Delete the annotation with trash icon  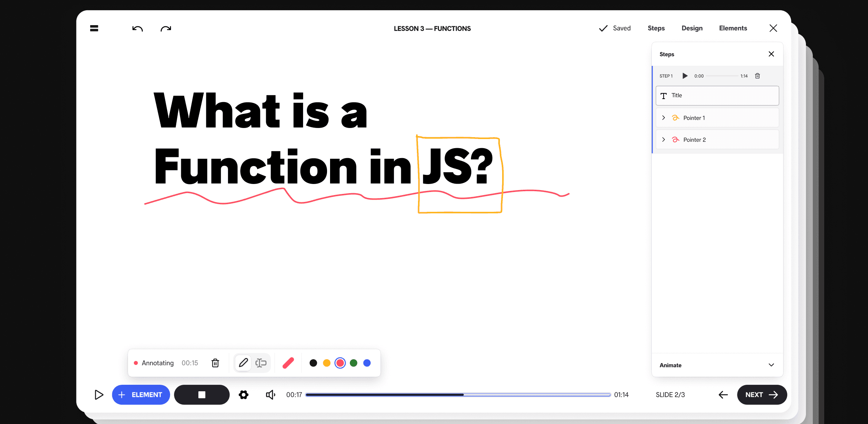(215, 363)
